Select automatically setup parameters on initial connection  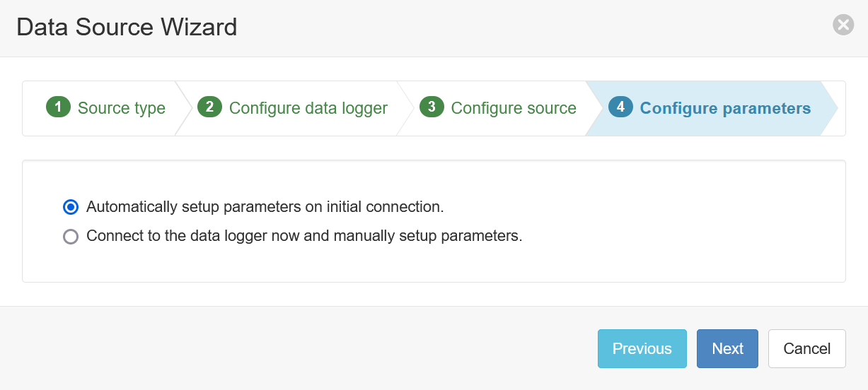71,207
